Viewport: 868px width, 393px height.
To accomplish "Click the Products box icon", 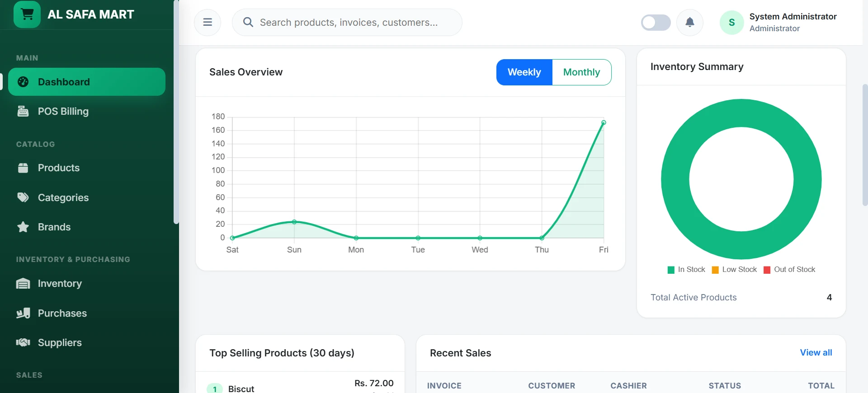I will [23, 168].
